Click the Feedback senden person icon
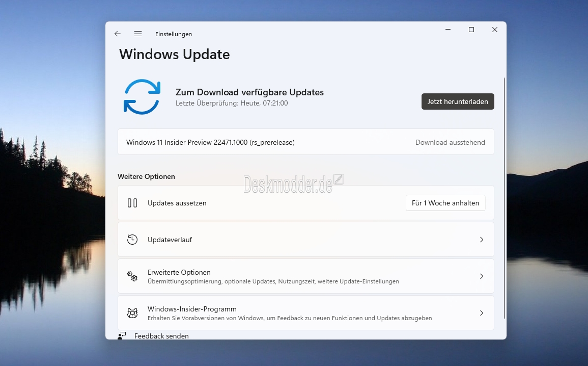This screenshot has width=588, height=366. (122, 335)
